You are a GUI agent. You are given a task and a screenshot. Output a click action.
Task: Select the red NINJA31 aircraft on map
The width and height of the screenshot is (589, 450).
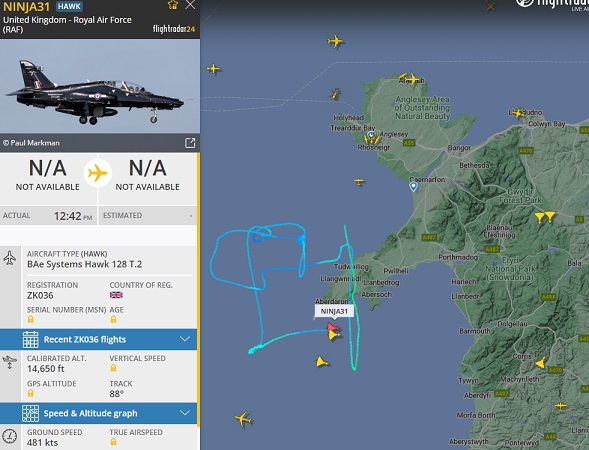click(332, 326)
